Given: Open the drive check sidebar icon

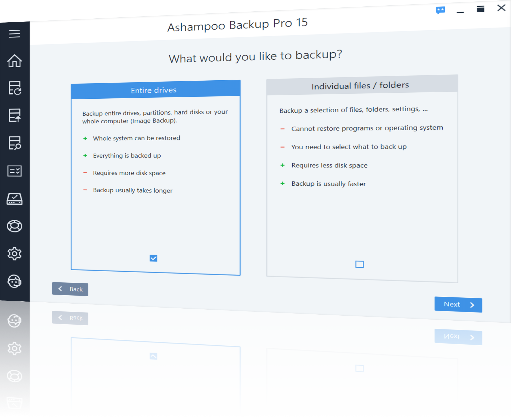Looking at the screenshot, I should pos(14,199).
